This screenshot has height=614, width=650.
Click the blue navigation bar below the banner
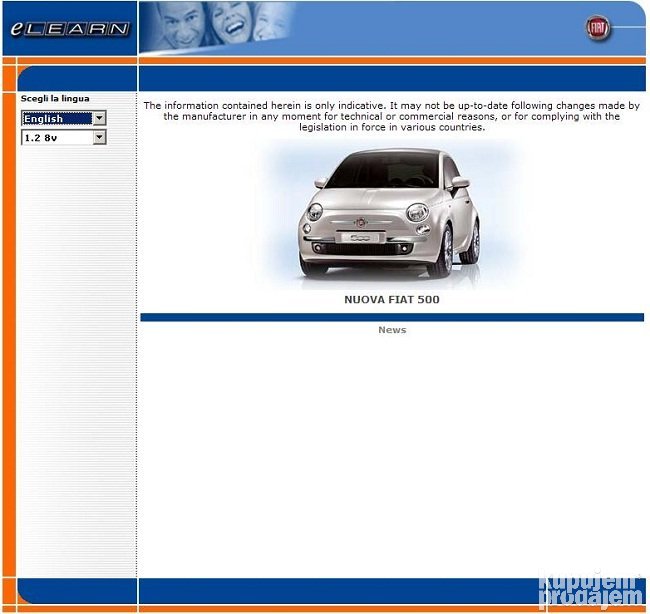391,78
